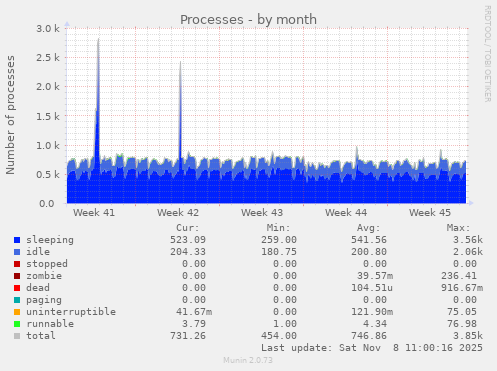Click the 'Max:' column header
This screenshot has height=371, width=497.
click(458, 228)
